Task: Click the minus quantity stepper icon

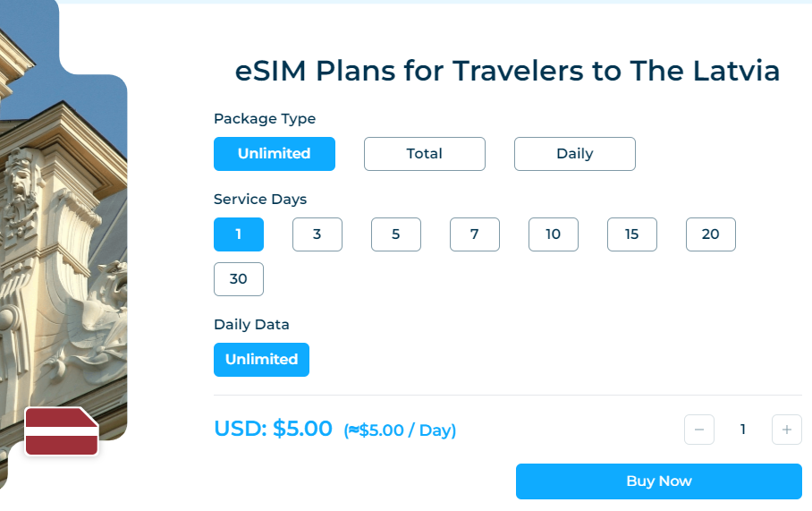Action: point(699,430)
